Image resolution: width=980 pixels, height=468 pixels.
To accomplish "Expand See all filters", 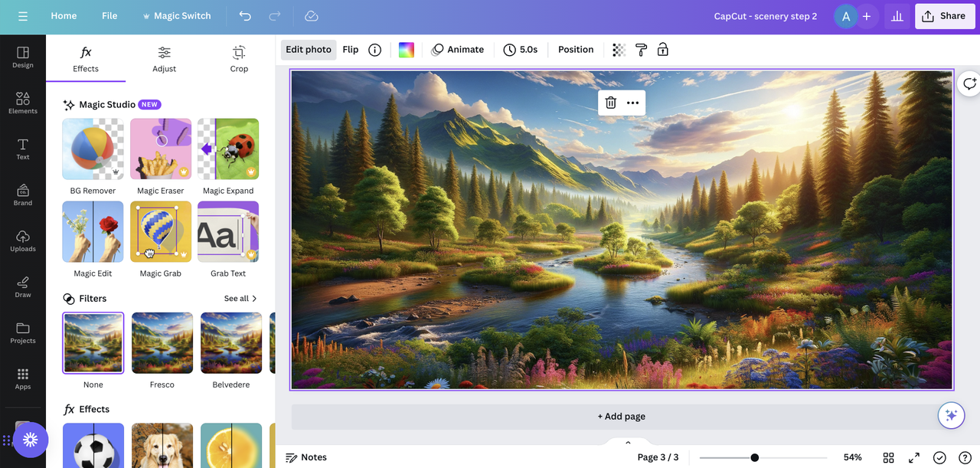I will click(x=240, y=299).
